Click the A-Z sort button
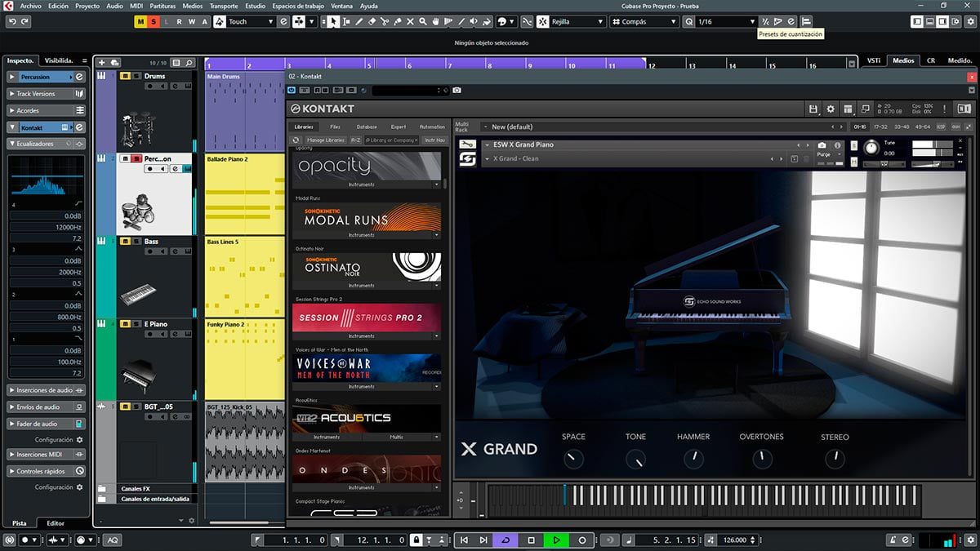 tap(356, 140)
